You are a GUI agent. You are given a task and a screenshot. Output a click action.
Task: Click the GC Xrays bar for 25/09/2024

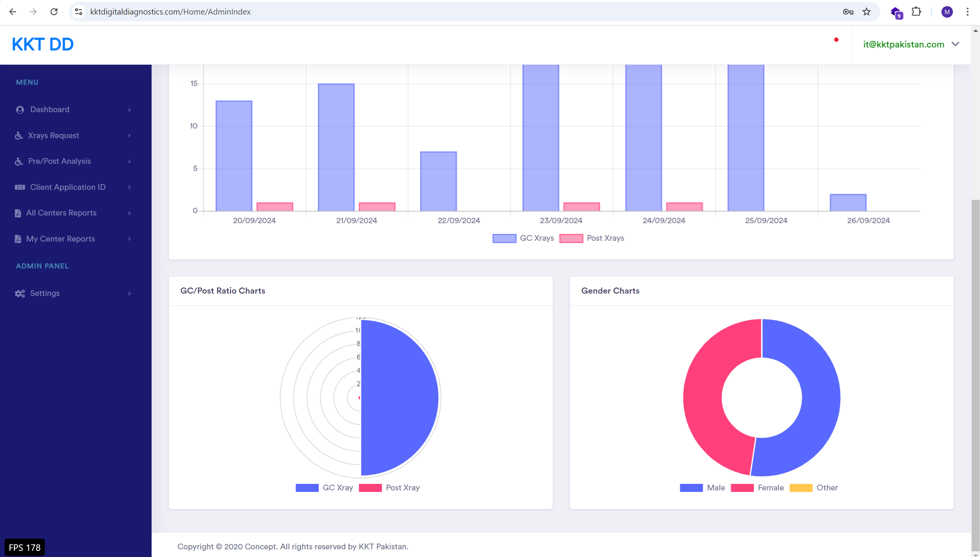click(746, 138)
